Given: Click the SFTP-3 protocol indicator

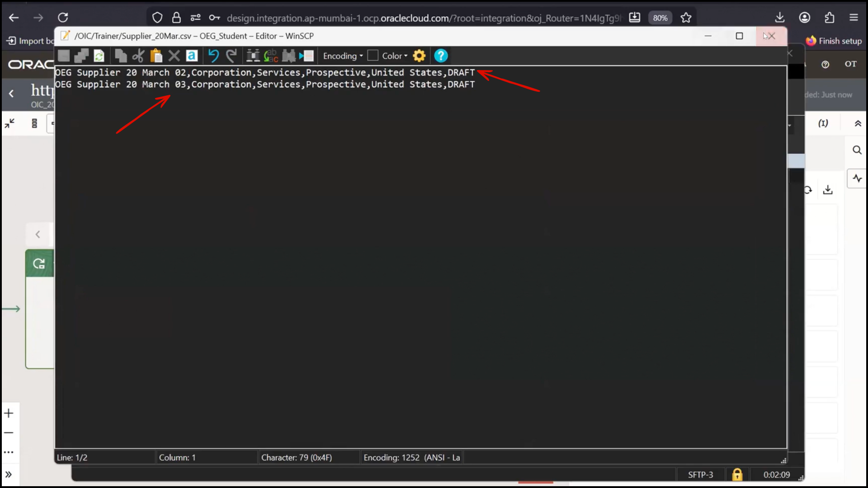Looking at the screenshot, I should coord(700,474).
